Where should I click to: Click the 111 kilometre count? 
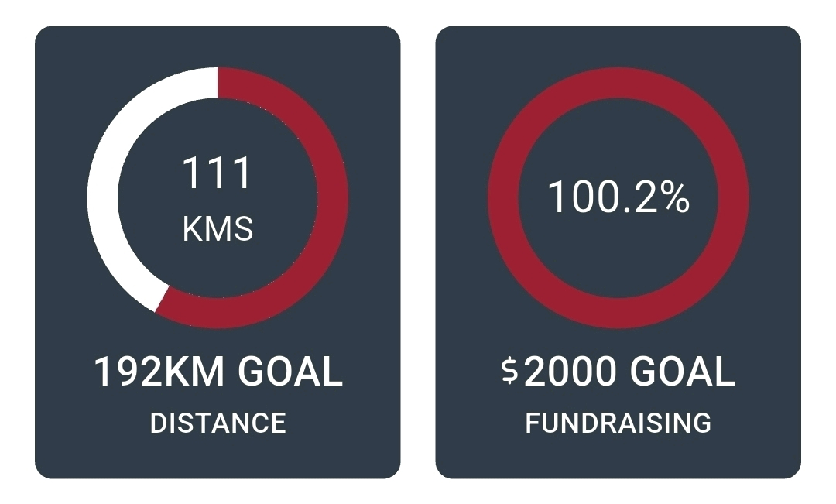217,173
